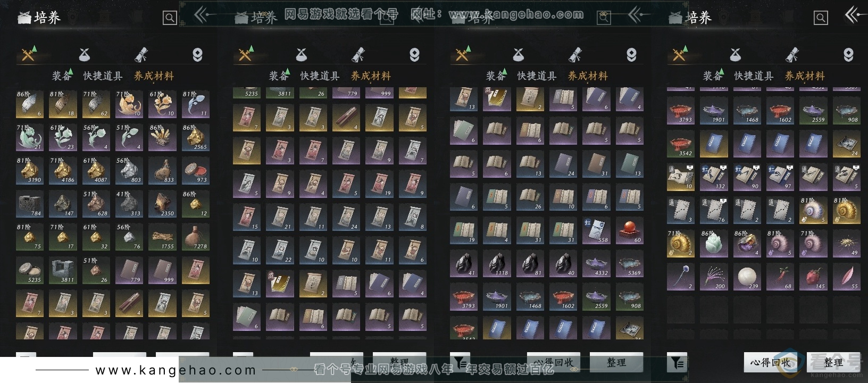Switch to 养成材料 tab in fourth panel
Image resolution: width=868 pixels, height=383 pixels.
click(805, 76)
